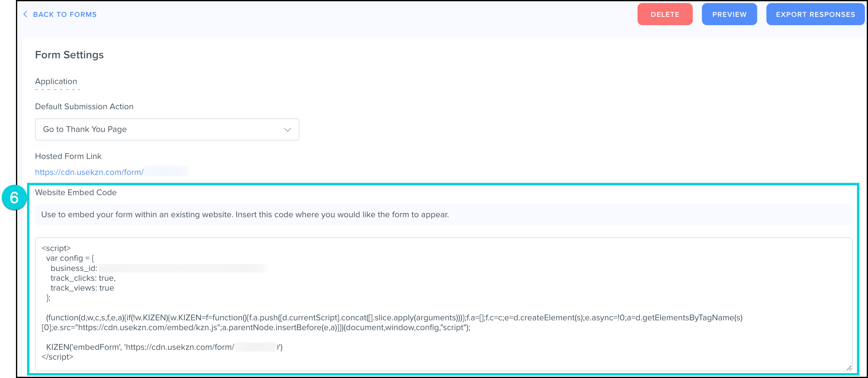The height and width of the screenshot is (378, 868).
Task: Click the embed instructions info banner
Action: pos(245,214)
